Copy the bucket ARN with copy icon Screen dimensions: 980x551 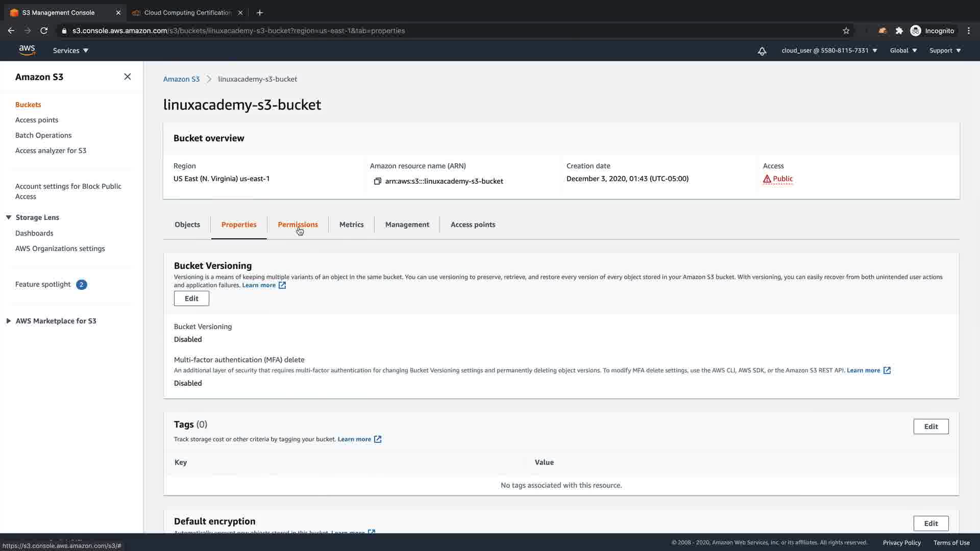377,181
